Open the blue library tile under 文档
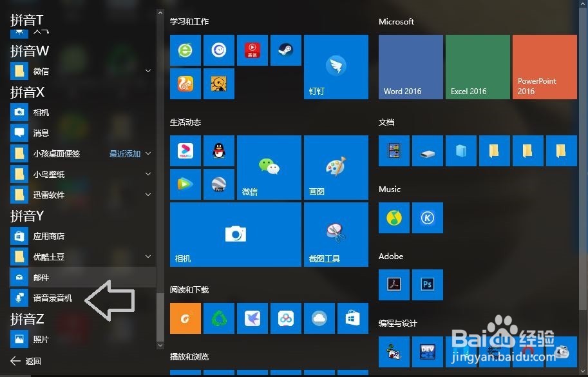588x377 pixels. coord(461,151)
